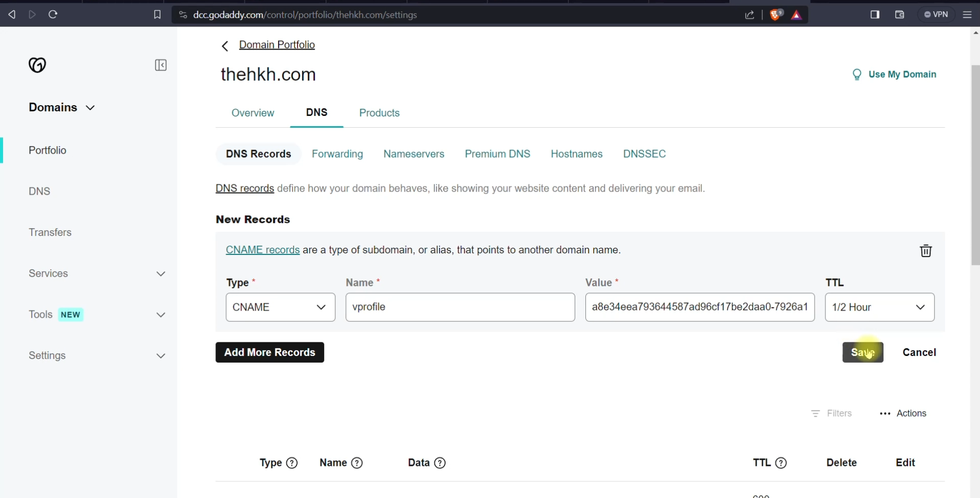Focus the Name field containing vprofile
The image size is (980, 498).
460,307
